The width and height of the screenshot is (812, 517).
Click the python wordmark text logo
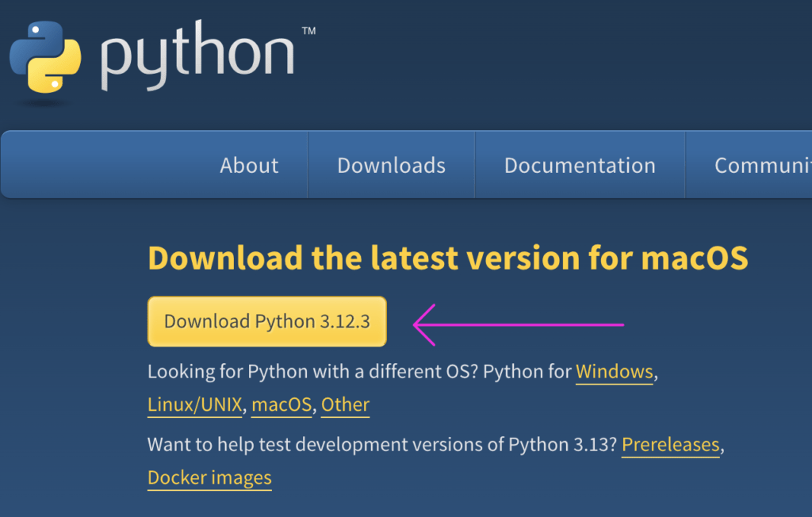coord(197,56)
